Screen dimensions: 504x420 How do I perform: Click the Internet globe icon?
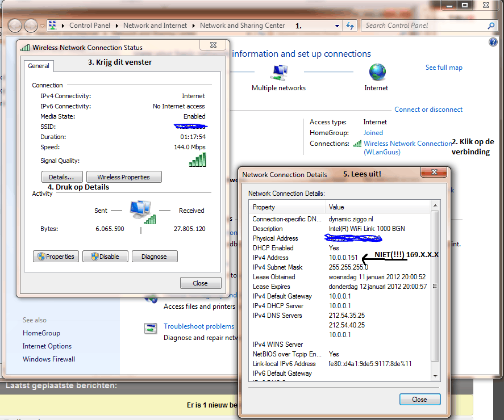(377, 72)
